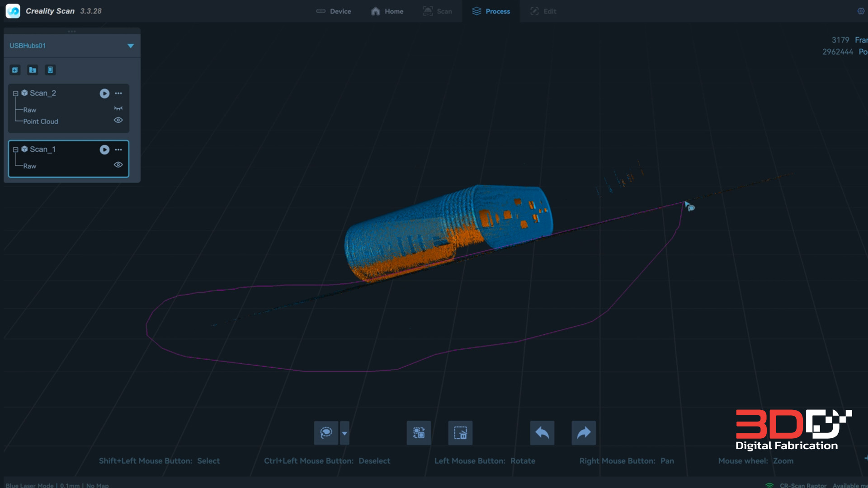Viewport: 868px width, 488px height.
Task: Hide the Point Cloud of Scan_2
Action: click(x=118, y=120)
